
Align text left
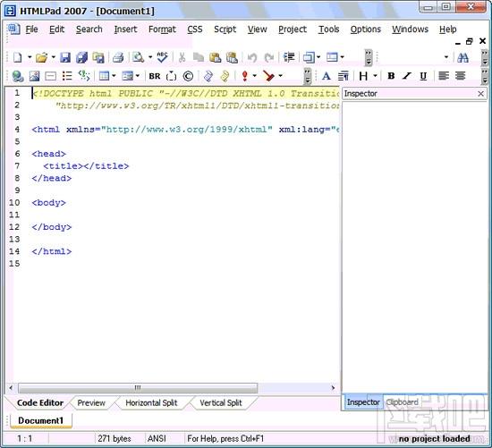tap(444, 76)
